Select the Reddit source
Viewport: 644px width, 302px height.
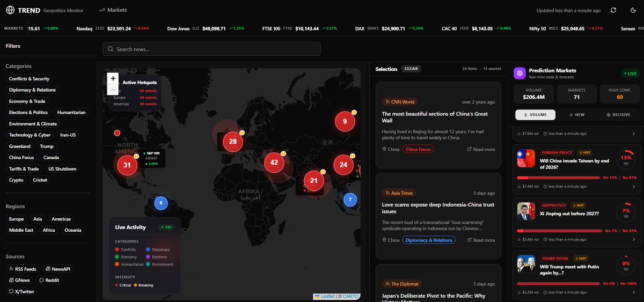[49, 280]
